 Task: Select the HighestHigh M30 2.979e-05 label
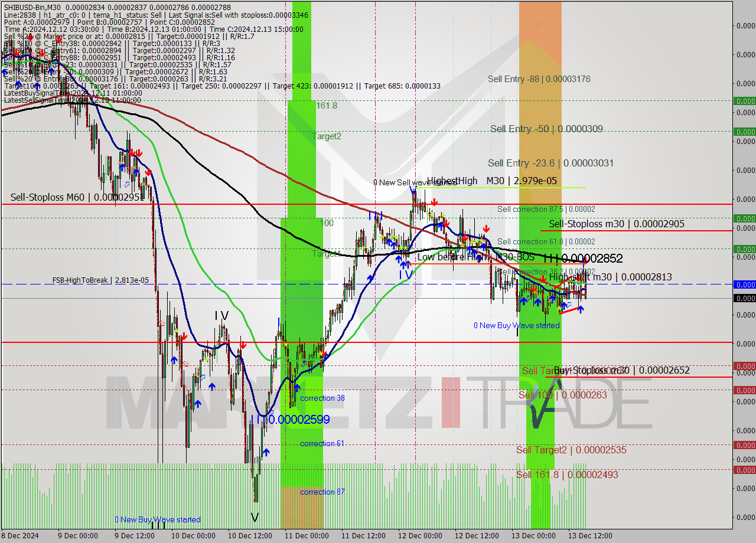(x=492, y=181)
